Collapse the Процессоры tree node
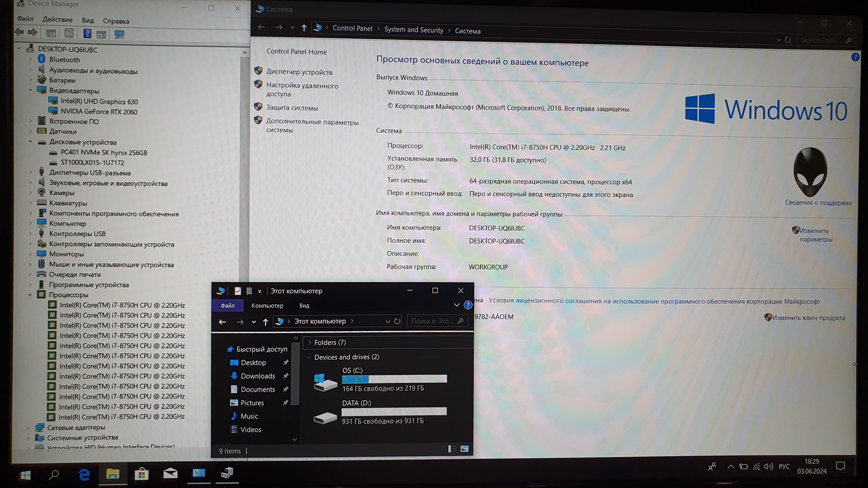This screenshot has height=488, width=868. click(30, 295)
